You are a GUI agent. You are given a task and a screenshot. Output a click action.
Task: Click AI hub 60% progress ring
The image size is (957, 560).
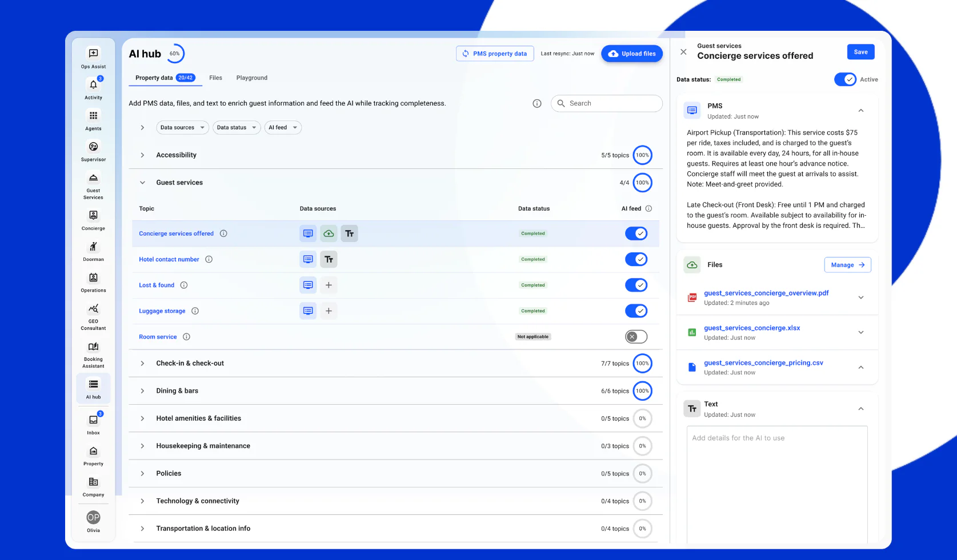(x=175, y=54)
